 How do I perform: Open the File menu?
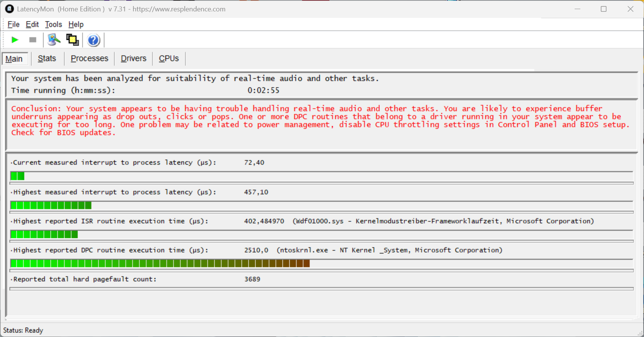pos(13,24)
